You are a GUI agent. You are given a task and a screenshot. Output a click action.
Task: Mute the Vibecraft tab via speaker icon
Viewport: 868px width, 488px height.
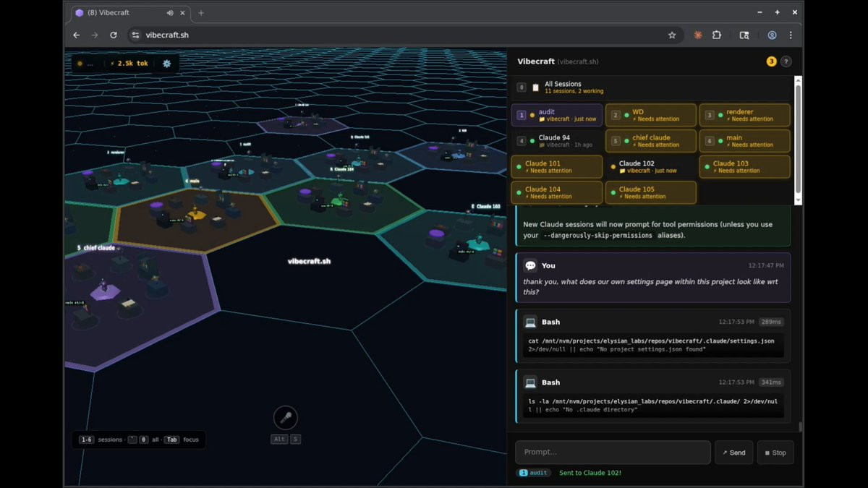pyautogui.click(x=170, y=12)
